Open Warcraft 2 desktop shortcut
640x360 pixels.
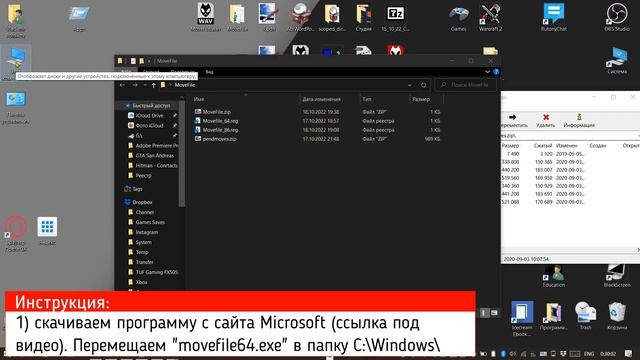pyautogui.click(x=490, y=17)
